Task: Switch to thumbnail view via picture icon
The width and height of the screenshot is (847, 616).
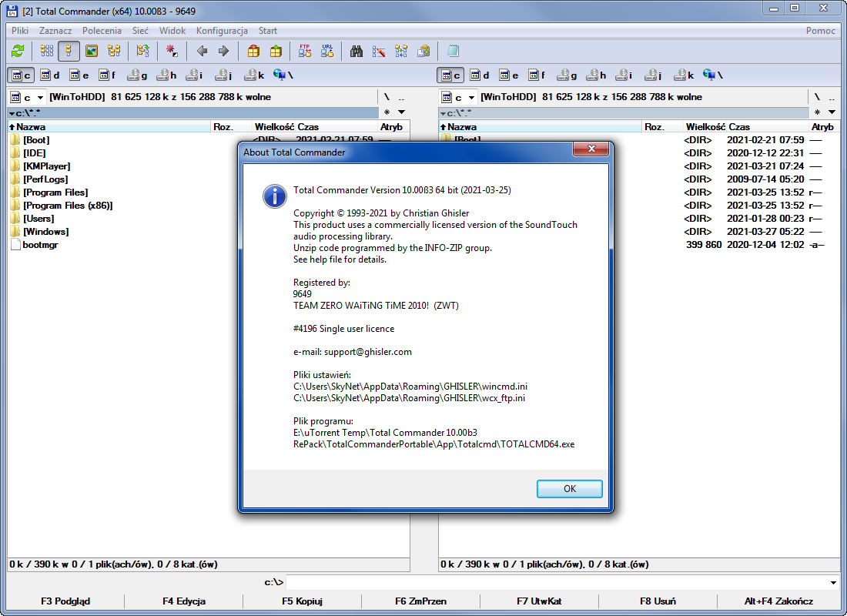Action: [x=92, y=52]
